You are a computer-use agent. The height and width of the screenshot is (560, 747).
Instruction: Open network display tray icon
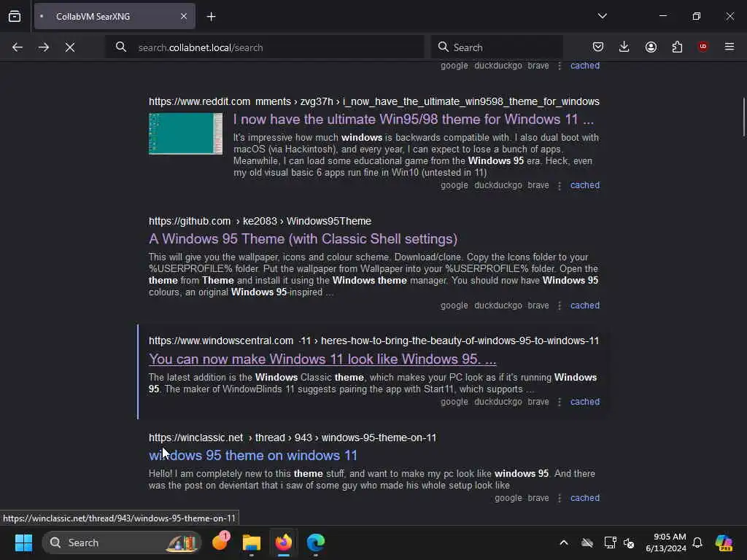pyautogui.click(x=610, y=542)
